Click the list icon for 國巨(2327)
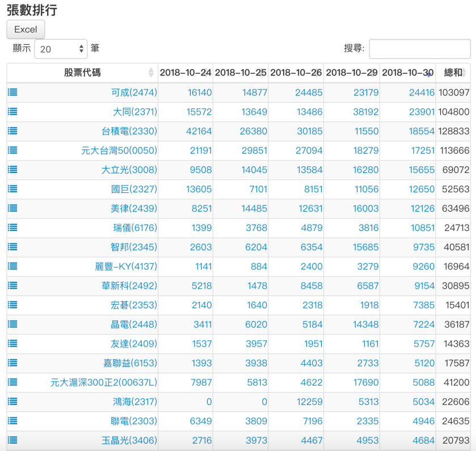Image resolution: width=476 pixels, height=451 pixels. click(12, 189)
